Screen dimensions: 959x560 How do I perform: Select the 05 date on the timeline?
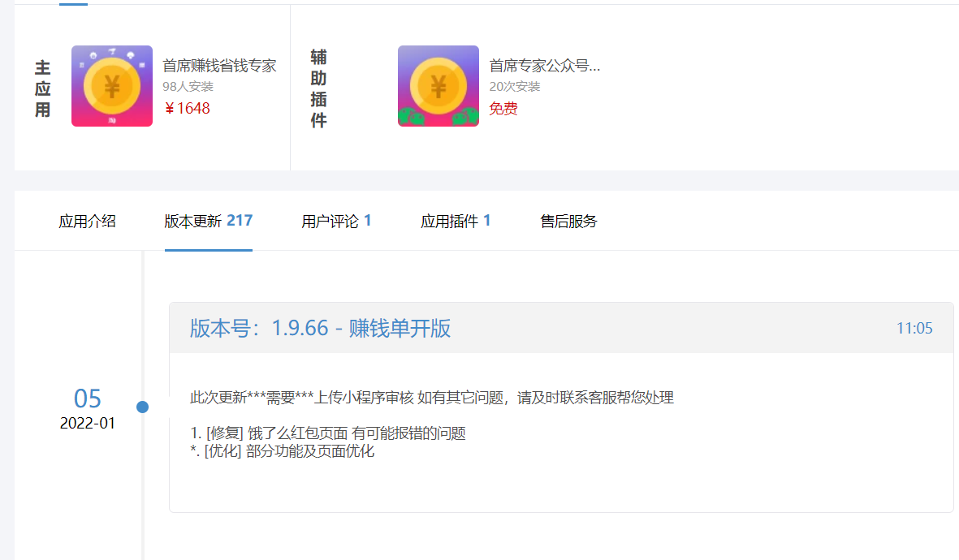(x=88, y=398)
